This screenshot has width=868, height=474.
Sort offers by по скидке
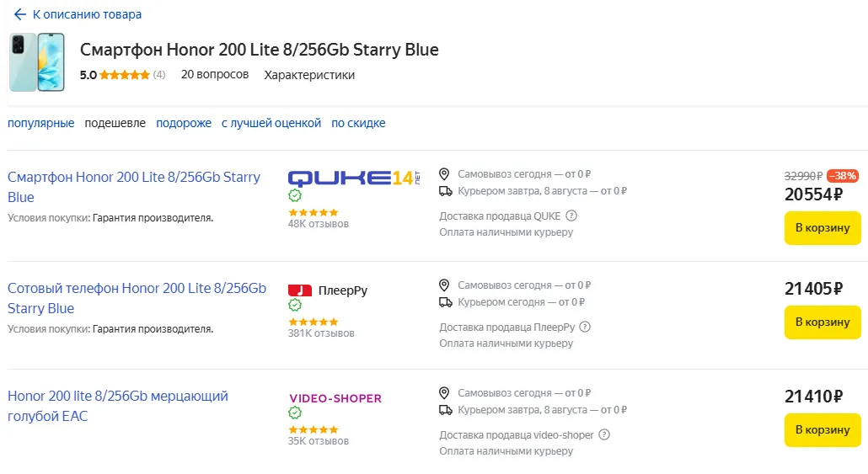pos(358,123)
